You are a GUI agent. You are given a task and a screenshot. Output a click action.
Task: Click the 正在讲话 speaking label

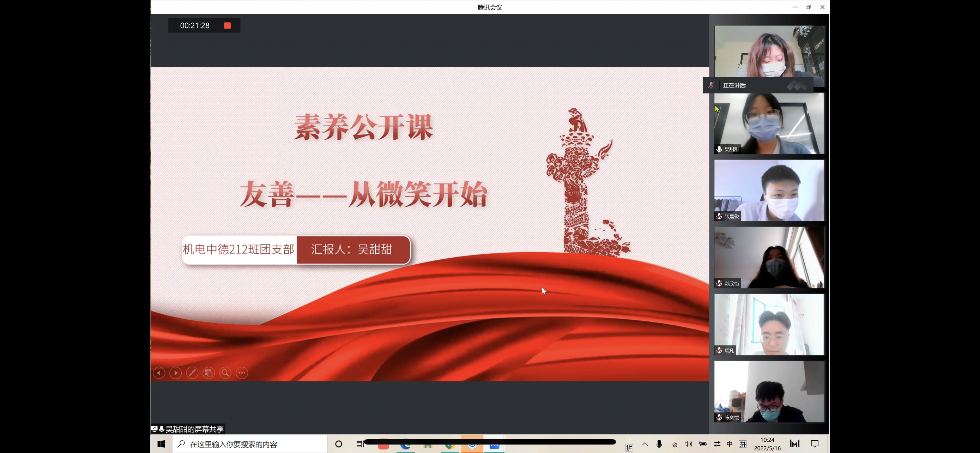tap(734, 85)
